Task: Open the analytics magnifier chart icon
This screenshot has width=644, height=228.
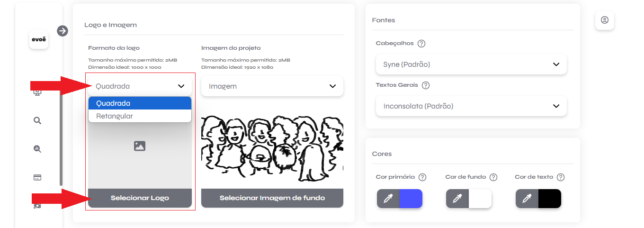Action: [x=37, y=149]
